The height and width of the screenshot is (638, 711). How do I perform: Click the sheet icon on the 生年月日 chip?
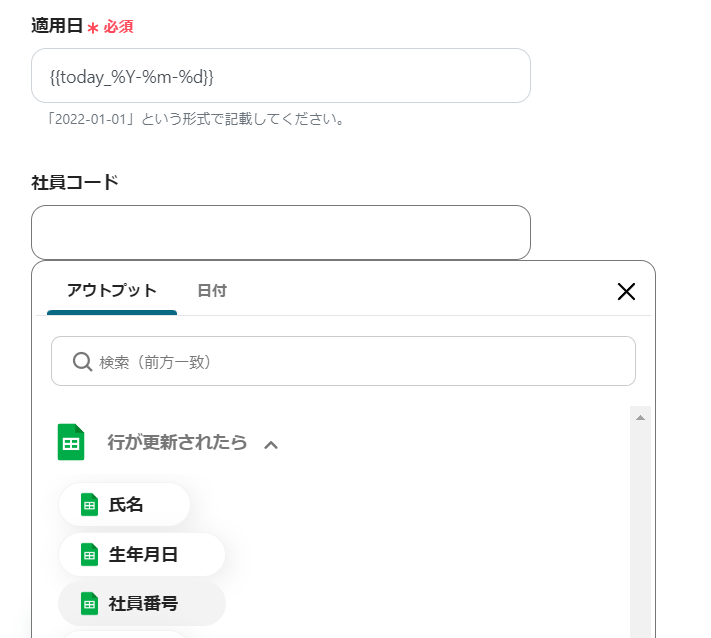pyautogui.click(x=89, y=554)
